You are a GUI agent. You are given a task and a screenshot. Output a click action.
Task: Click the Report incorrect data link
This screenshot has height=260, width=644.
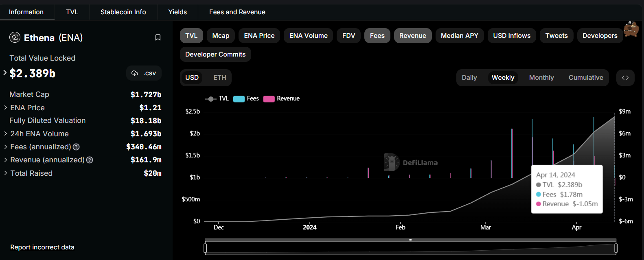(x=42, y=247)
